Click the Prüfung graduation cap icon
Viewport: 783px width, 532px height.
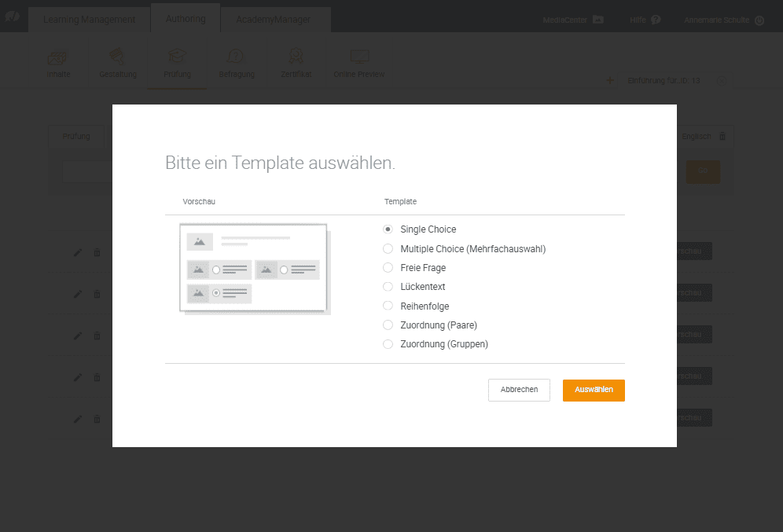tap(178, 58)
